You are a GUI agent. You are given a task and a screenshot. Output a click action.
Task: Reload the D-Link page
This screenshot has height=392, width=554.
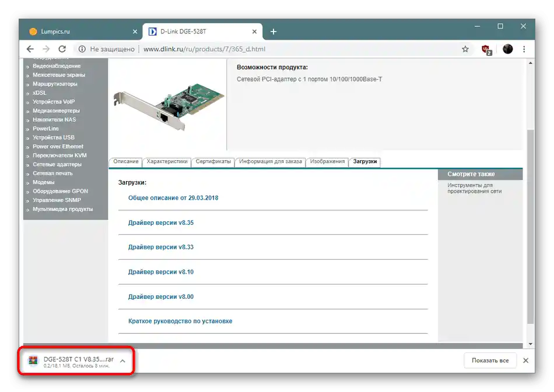point(62,49)
